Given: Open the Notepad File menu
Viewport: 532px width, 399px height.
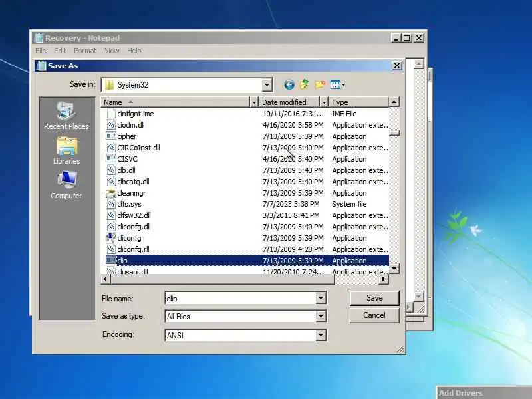Looking at the screenshot, I should [x=41, y=51].
